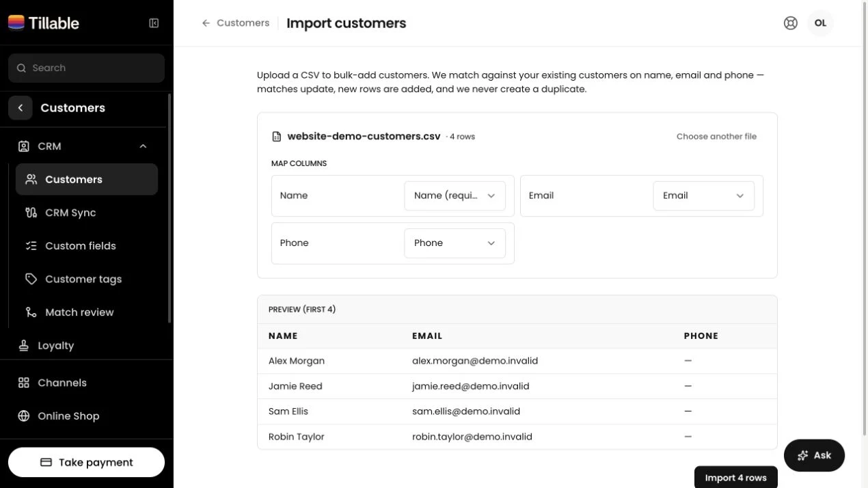
Task: Open Customer tags in the sidebar
Action: 87,279
